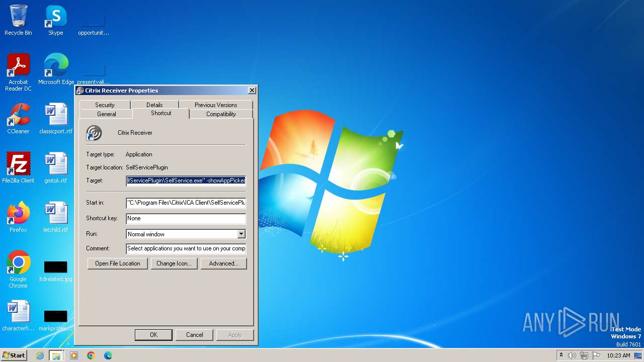Select the characterfi... document on the desktop
This screenshot has height=362, width=644.
18,316
